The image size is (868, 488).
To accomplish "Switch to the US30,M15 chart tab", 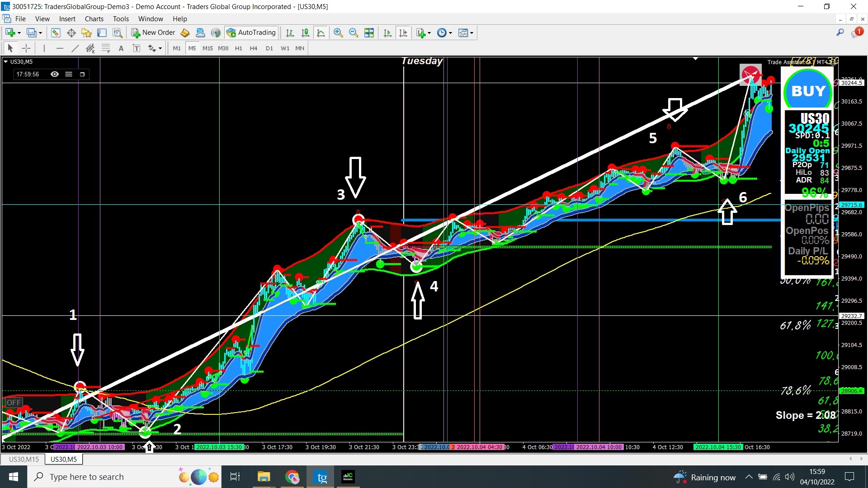I will pyautogui.click(x=24, y=459).
